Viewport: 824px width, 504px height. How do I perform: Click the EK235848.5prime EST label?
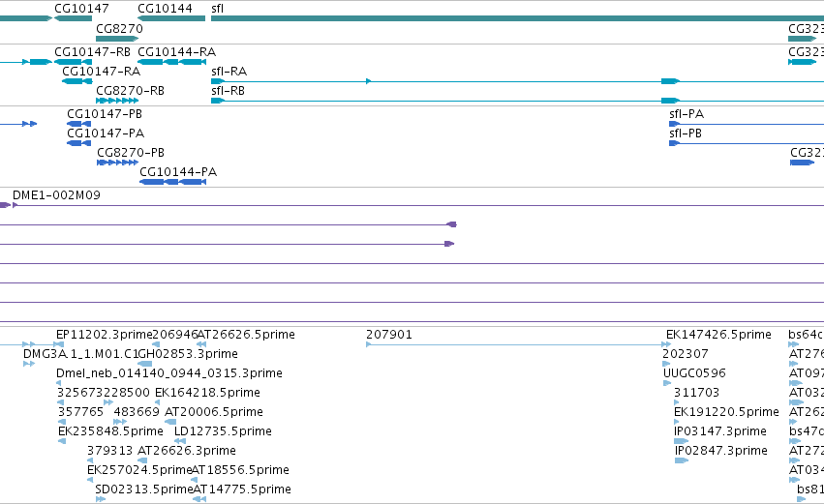pos(110,431)
